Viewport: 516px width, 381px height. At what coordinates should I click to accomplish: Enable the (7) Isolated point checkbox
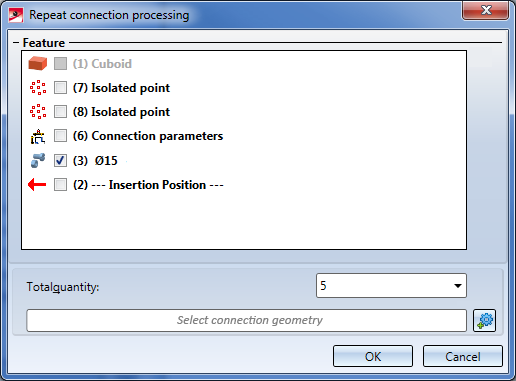60,88
